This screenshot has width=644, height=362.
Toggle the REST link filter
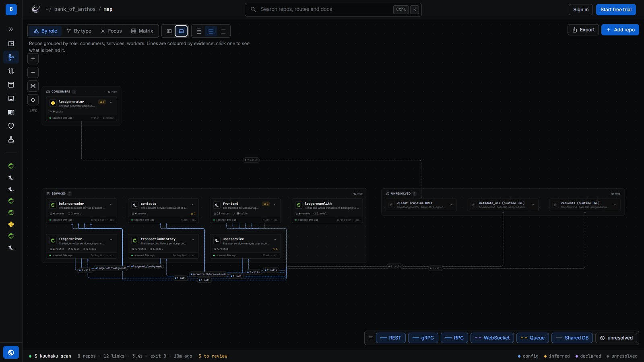coord(391,338)
